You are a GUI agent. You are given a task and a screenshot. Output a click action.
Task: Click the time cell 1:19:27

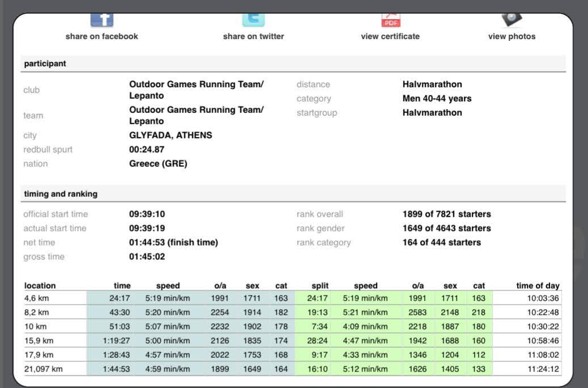pos(117,341)
